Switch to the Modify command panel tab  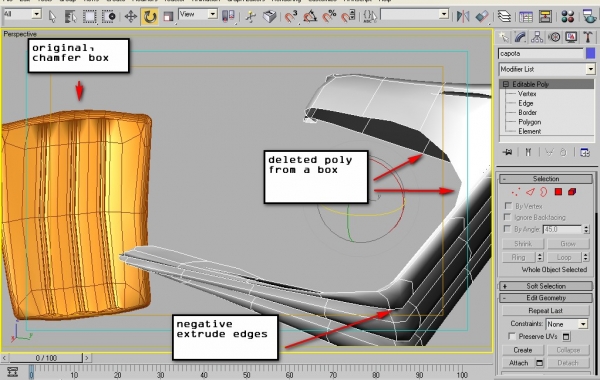pos(520,37)
